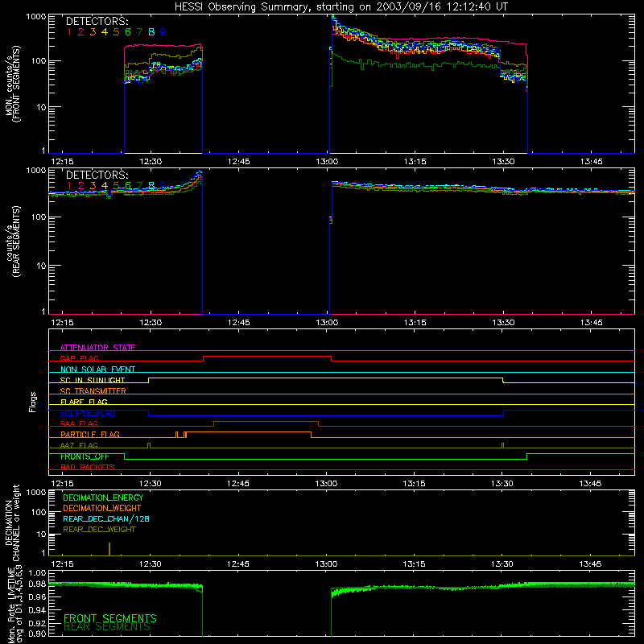Click 10 y-axis value in front segments plot
Image resolution: width=644 pixels, height=644 pixels.
pos(41,107)
